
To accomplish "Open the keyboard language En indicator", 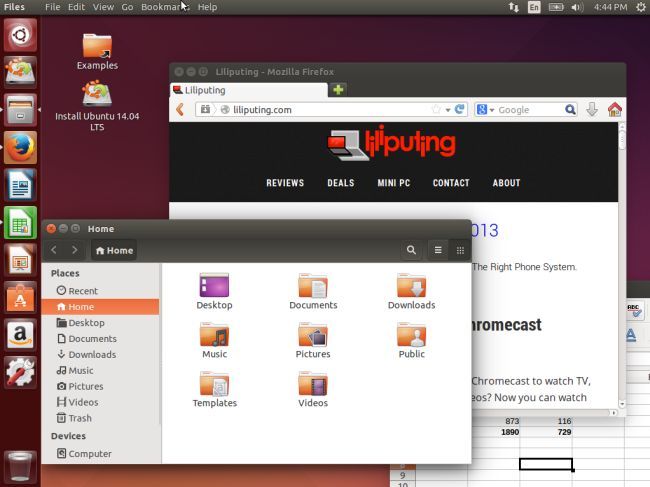I will (534, 7).
